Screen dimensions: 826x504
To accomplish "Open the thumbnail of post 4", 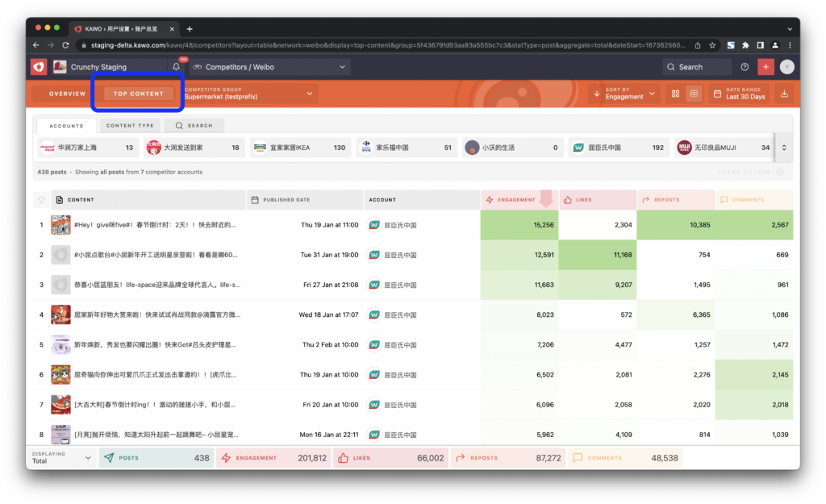I will 60,315.
